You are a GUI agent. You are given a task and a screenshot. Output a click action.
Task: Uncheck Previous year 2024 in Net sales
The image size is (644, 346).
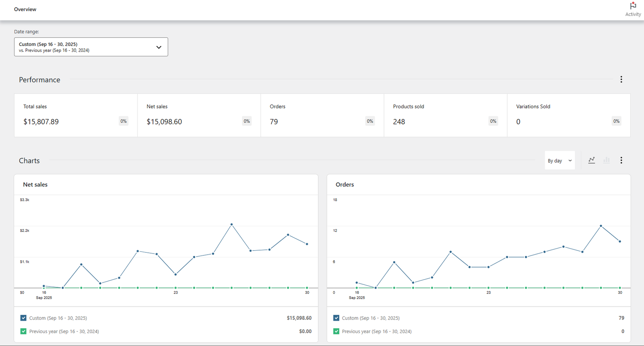(x=23, y=331)
